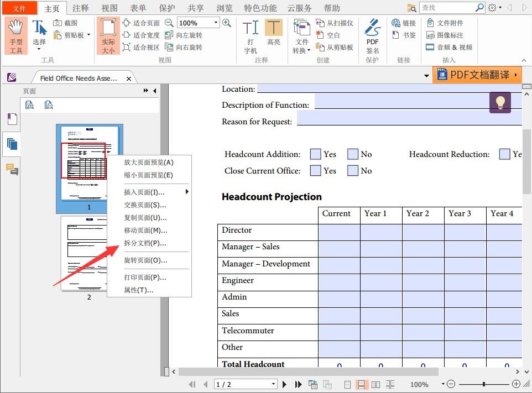Select the Hand tool (手型工具)

point(16,35)
